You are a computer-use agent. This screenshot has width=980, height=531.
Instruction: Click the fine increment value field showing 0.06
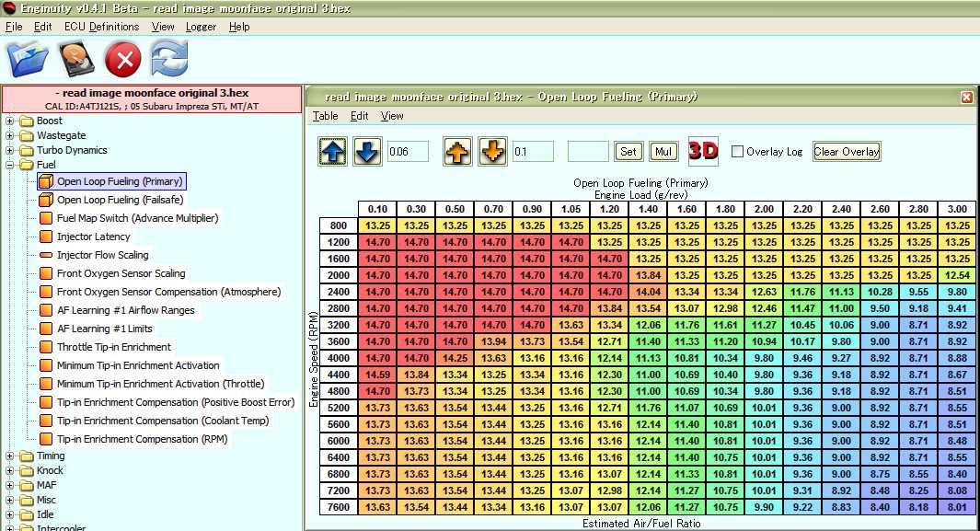point(408,152)
